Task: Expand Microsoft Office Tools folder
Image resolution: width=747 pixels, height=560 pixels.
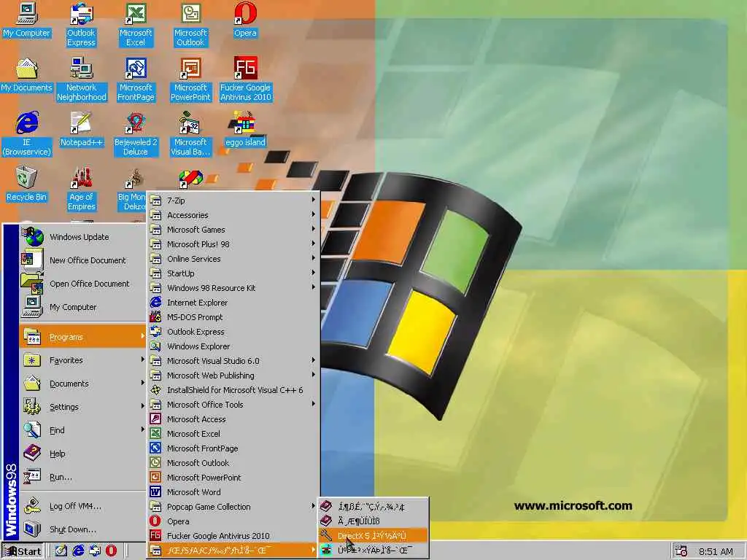Action: coord(233,404)
